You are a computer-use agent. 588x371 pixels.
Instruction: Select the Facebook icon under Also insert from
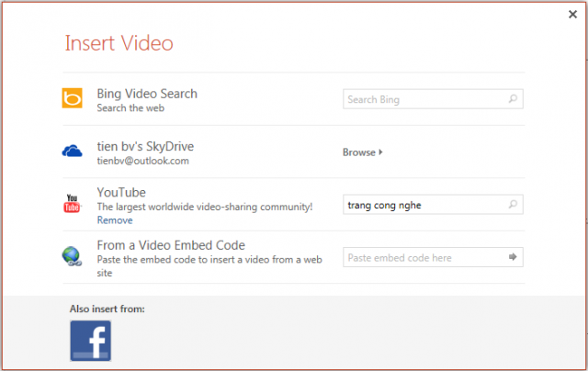[90, 341]
